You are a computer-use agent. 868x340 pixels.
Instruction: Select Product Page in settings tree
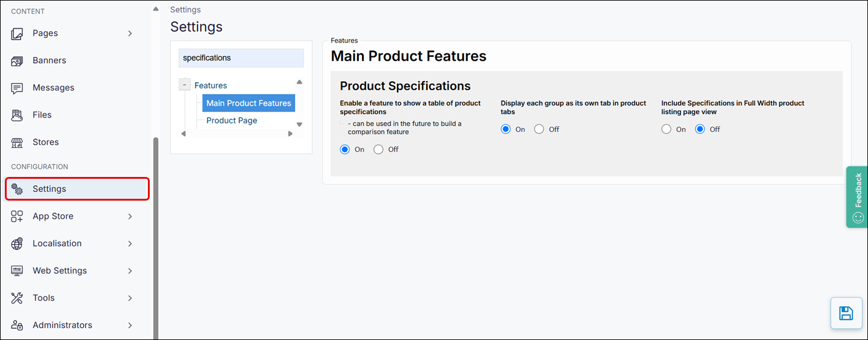(x=232, y=121)
